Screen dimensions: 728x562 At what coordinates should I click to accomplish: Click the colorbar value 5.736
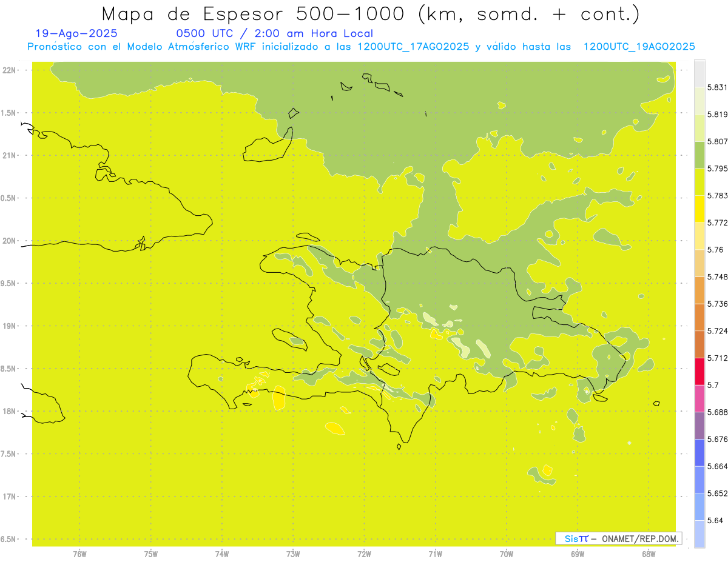717,304
